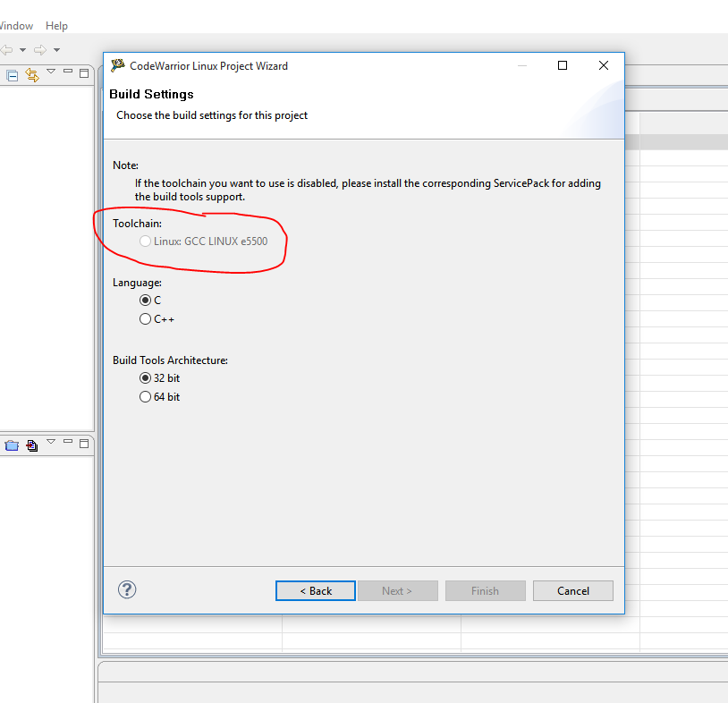728x703 pixels.
Task: Click the blue folder icon in lower panel
Action: coord(12,445)
